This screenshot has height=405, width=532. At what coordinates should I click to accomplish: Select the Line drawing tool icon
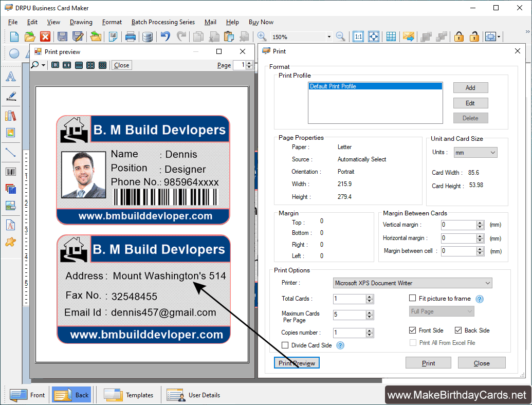pyautogui.click(x=11, y=152)
